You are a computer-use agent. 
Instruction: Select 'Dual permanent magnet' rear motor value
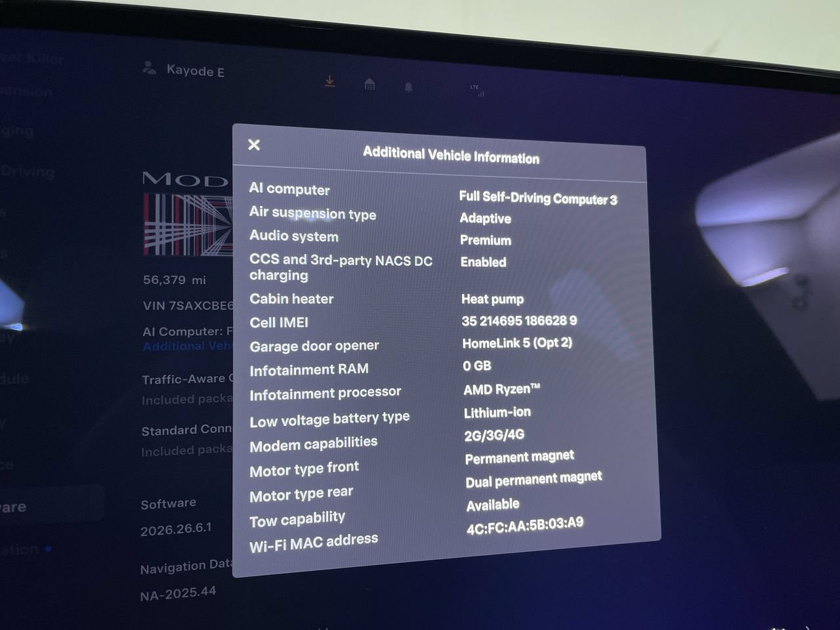click(534, 480)
